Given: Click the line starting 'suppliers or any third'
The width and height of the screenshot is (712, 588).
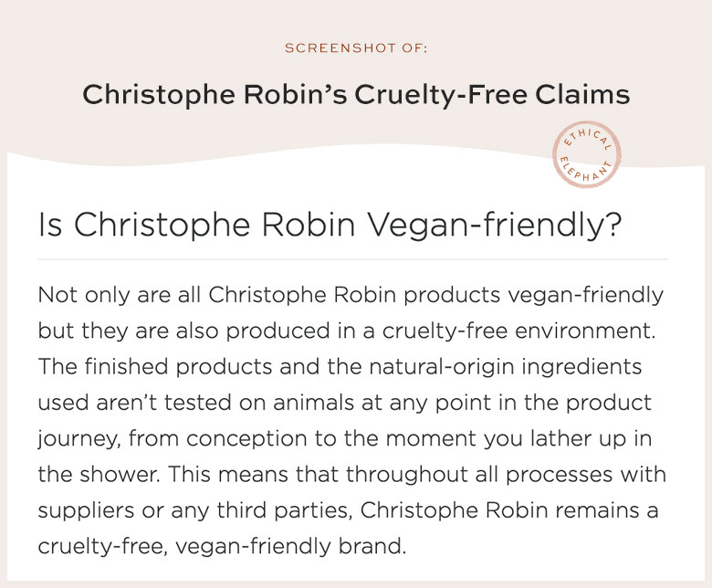Looking at the screenshot, I should click(x=348, y=510).
